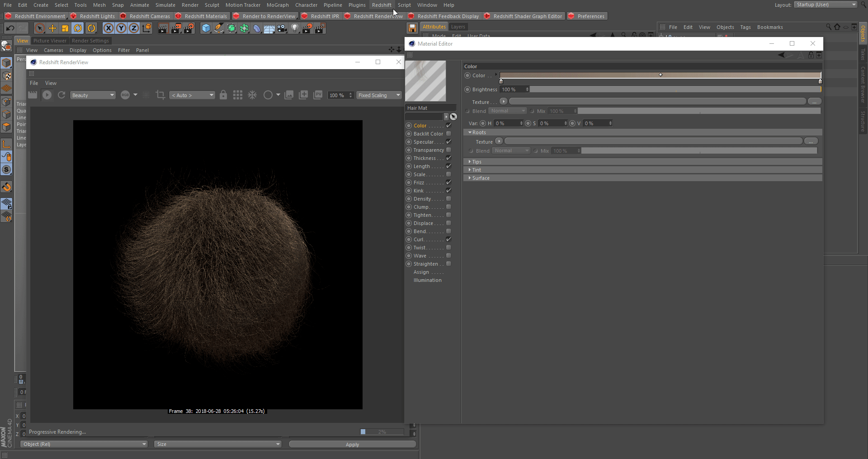Enable the Backlit Color channel checkbox
This screenshot has width=868, height=459.
point(448,134)
